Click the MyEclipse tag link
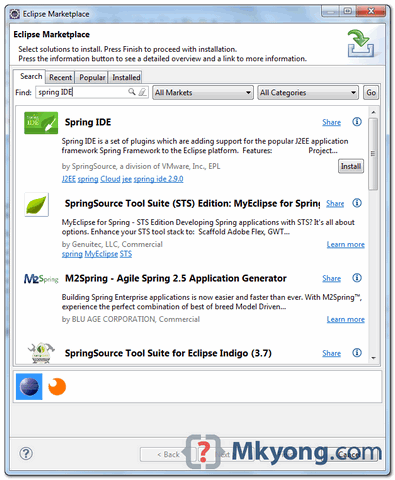 101,254
